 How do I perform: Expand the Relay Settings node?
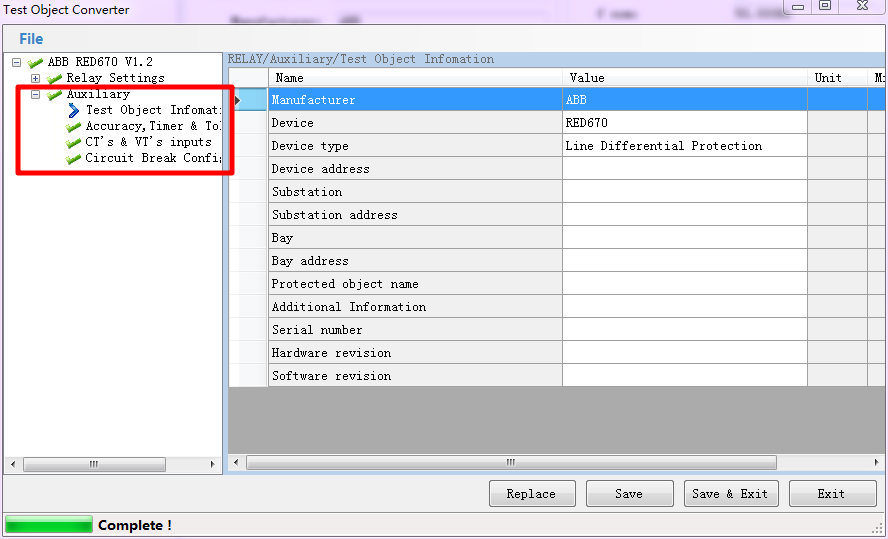(36, 78)
